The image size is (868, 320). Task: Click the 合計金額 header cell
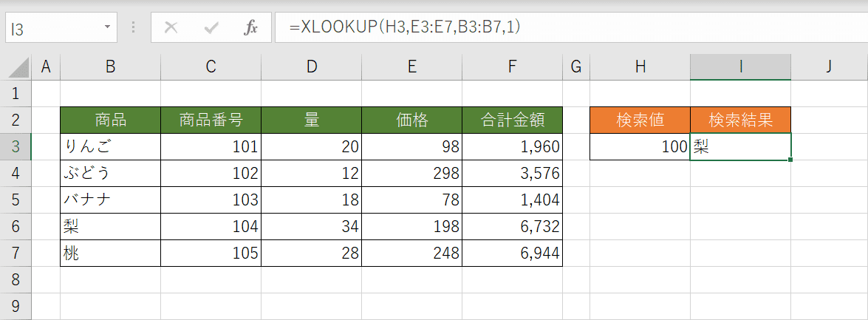(513, 120)
